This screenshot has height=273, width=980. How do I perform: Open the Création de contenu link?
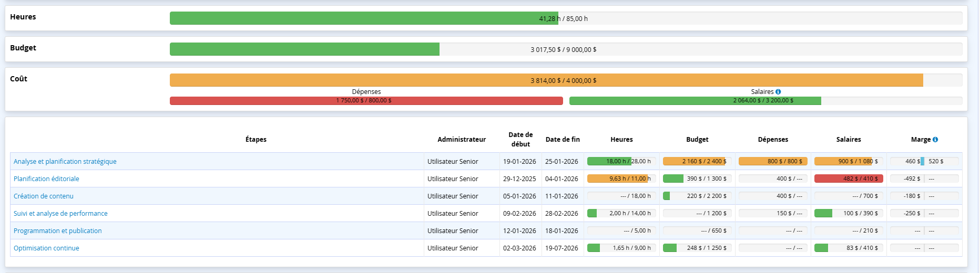coord(44,196)
